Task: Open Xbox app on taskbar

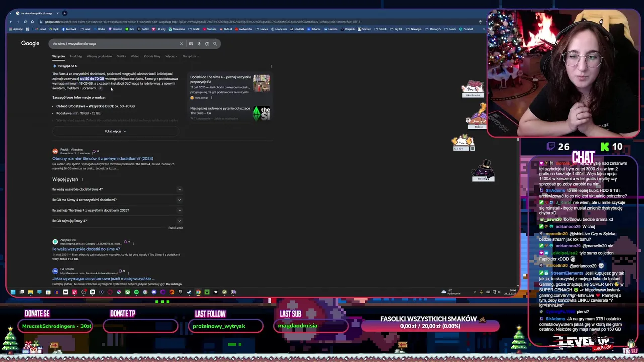Action: pyautogui.click(x=128, y=292)
